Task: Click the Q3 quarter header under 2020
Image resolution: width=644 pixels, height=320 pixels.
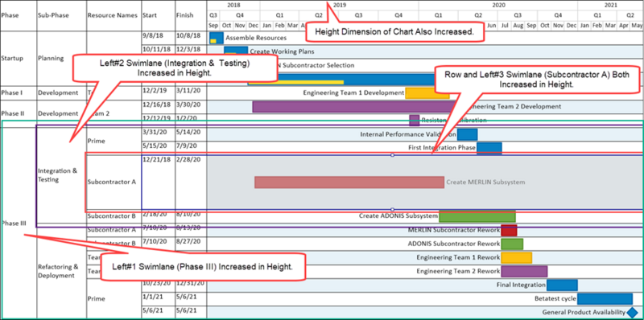Action: [518, 15]
